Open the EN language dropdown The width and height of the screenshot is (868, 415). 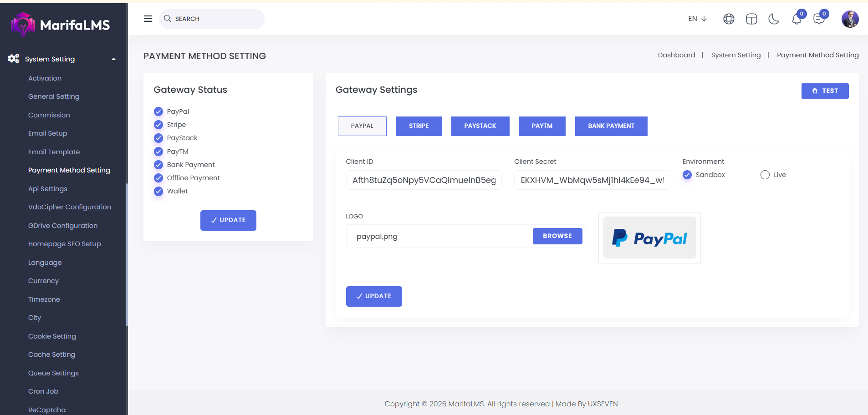tap(697, 19)
